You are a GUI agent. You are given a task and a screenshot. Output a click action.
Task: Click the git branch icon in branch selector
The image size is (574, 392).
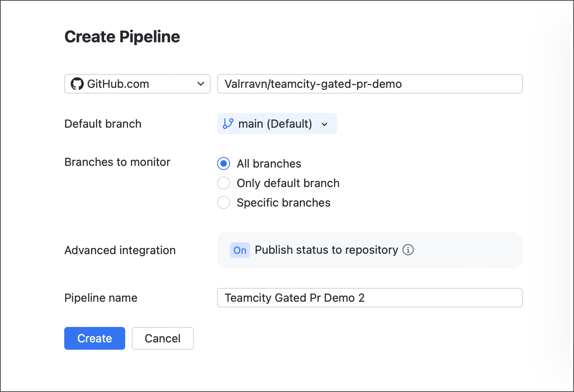point(228,124)
